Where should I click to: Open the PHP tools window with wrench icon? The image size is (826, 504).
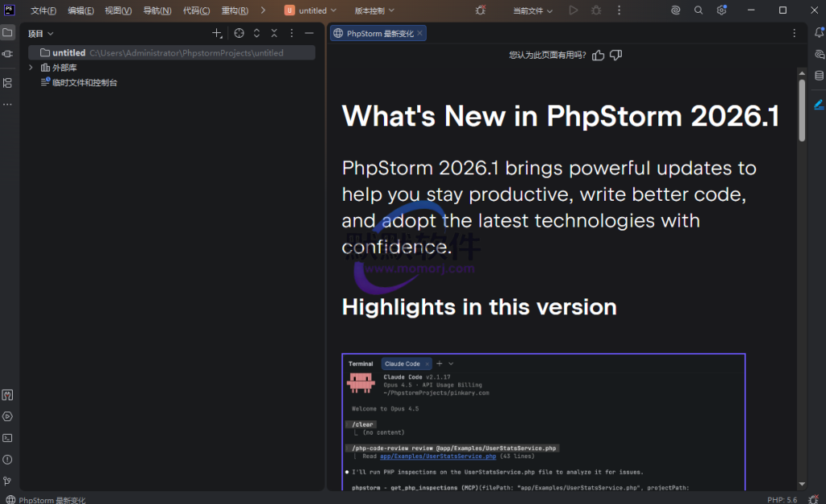(x=7, y=395)
